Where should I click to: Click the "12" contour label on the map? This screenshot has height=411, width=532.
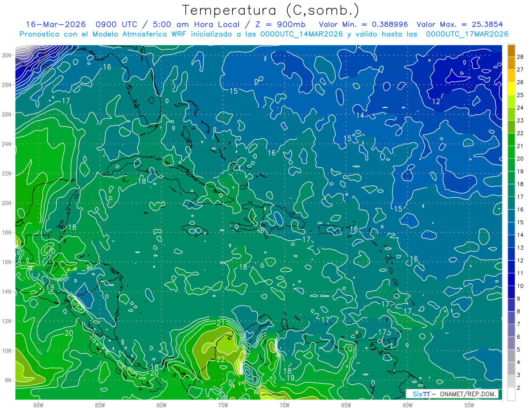(x=436, y=102)
